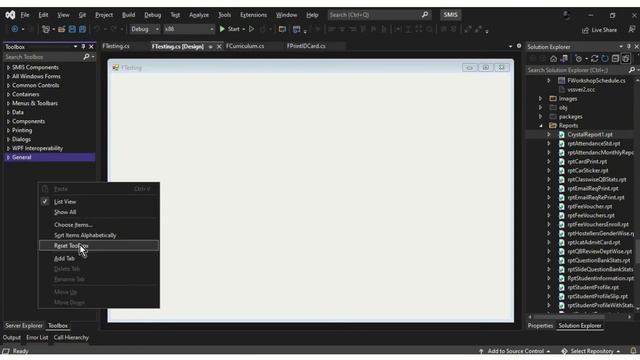The width and height of the screenshot is (640, 360).
Task: Open Toolbox window position dropdown arrow
Action: 76,47
